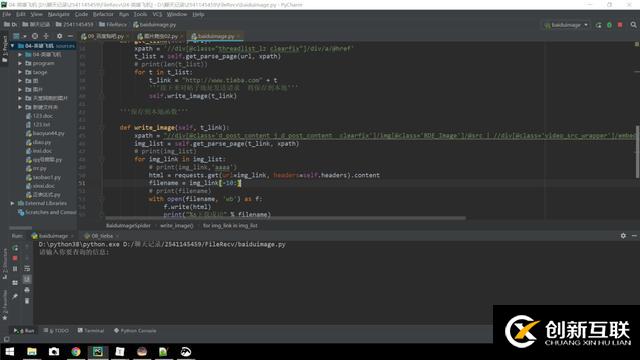Expand the External Libraries node
Viewport: 640px width, 360px height.
click(12, 203)
